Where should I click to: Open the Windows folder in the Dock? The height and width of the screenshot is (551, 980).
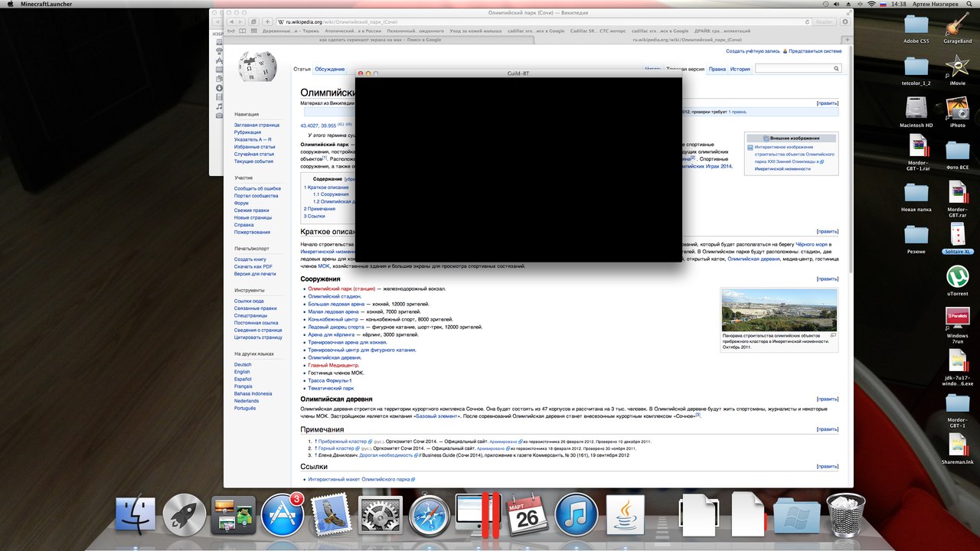(797, 514)
